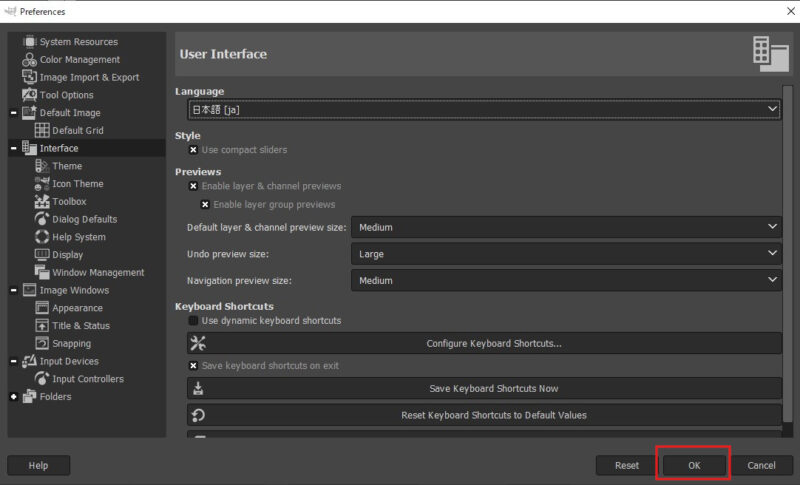
Task: Select the Color Management category
Action: coord(80,60)
